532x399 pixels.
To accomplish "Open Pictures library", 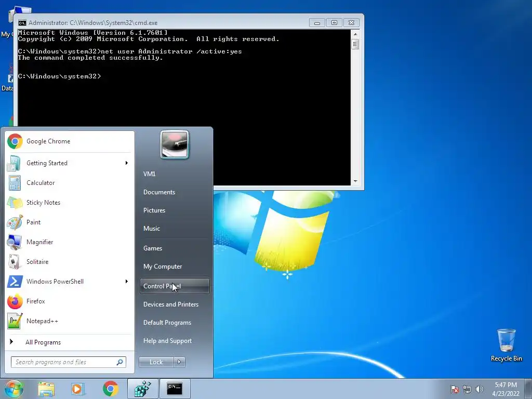I will click(175, 210).
